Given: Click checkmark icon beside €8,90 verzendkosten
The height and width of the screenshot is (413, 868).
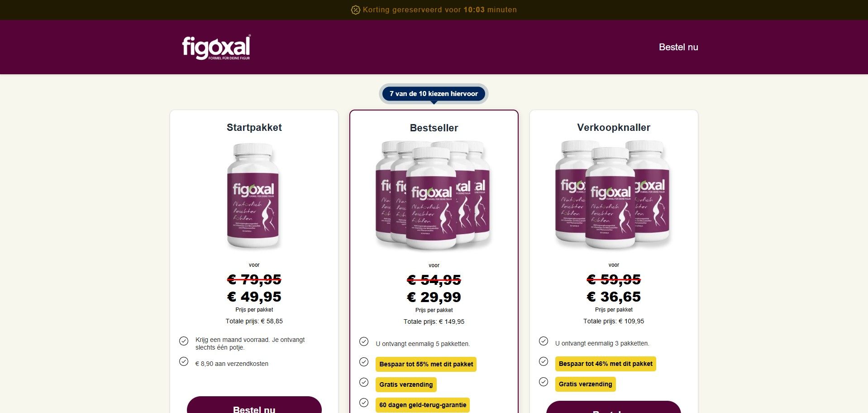Looking at the screenshot, I should (184, 361).
